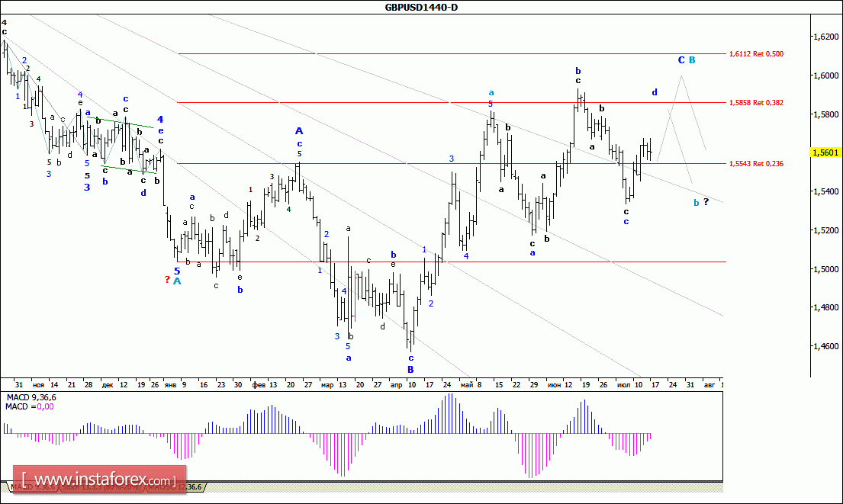Image resolution: width=843 pixels, height=504 pixels.
Task: Click the projected 'C B' wave label
Action: (687, 60)
